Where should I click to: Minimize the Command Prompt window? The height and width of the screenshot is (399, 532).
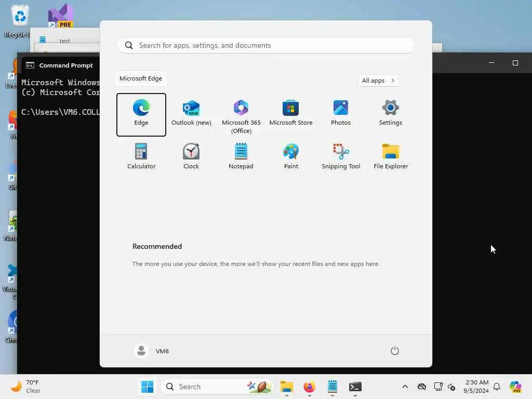click(x=491, y=63)
